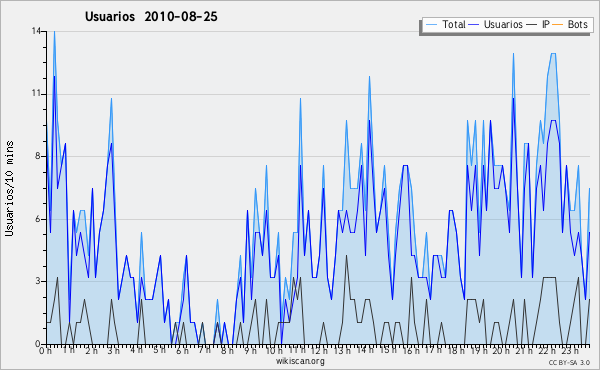Click the '4 h' x-axis label
Screen dimensions: 600x370
coord(136,350)
